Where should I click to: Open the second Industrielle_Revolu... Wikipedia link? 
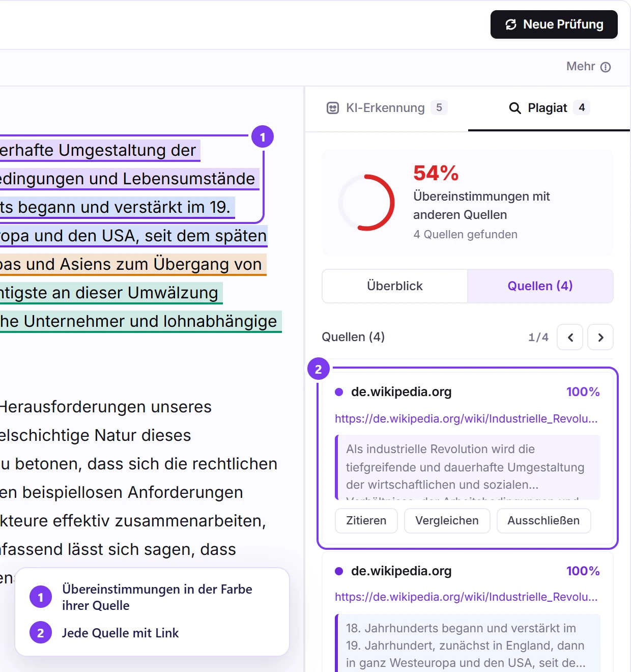point(466,597)
